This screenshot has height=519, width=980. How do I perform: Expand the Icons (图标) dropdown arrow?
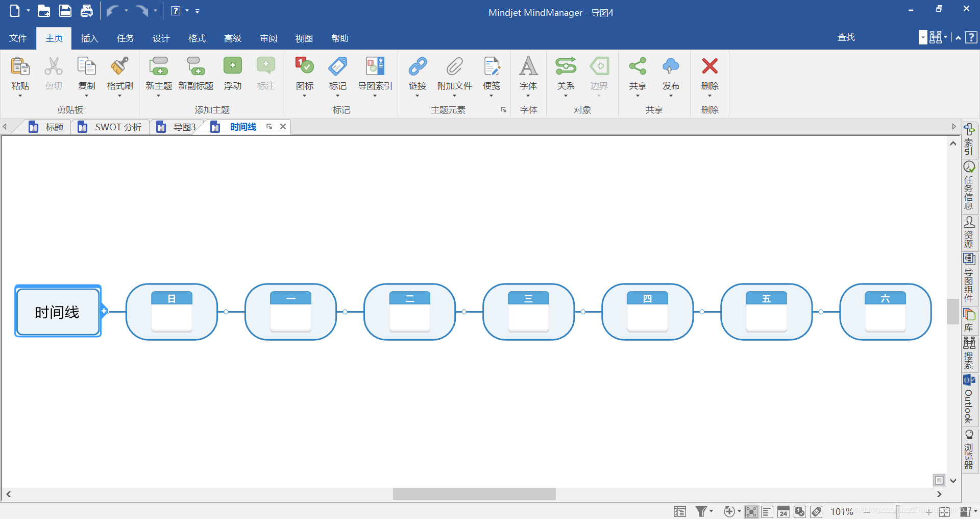[x=304, y=96]
